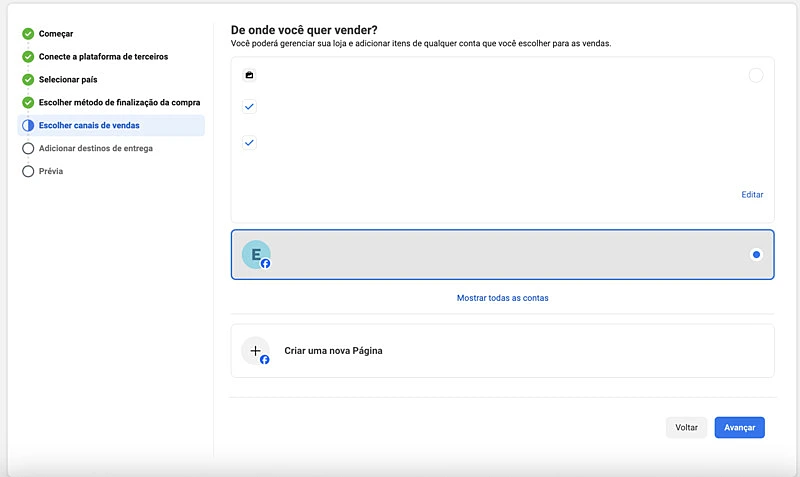Toggle the first blue checkbox in the account card
The image size is (800, 477).
pyautogui.click(x=250, y=107)
